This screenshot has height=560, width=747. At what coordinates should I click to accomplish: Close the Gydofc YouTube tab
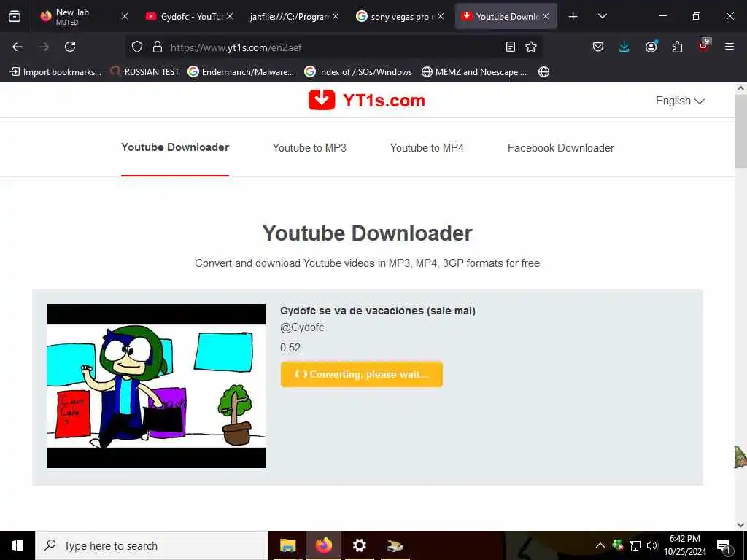[230, 16]
